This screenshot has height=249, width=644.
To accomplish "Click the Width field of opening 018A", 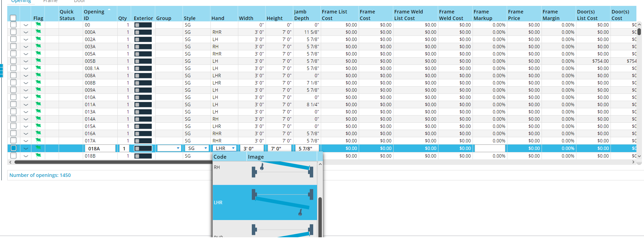I will point(251,148).
